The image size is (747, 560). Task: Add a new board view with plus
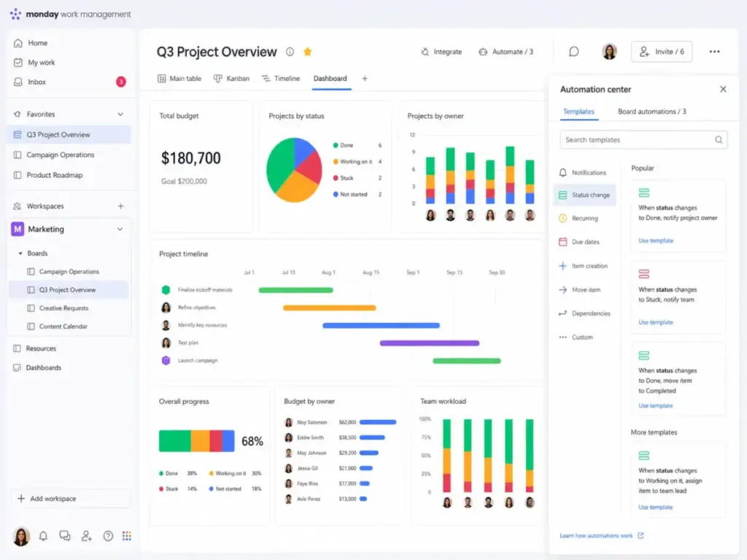tap(365, 79)
